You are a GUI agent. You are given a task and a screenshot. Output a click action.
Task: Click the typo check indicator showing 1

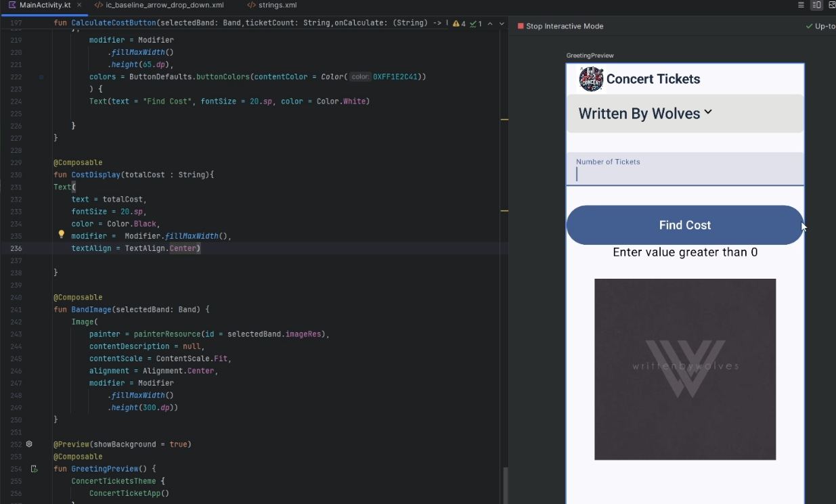pos(476,24)
